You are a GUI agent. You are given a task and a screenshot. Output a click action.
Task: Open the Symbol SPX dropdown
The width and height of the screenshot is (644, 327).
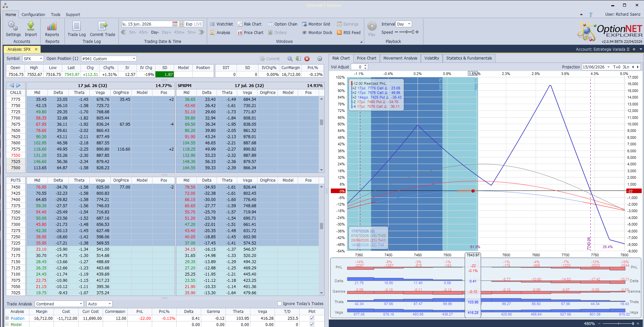[x=41, y=59]
